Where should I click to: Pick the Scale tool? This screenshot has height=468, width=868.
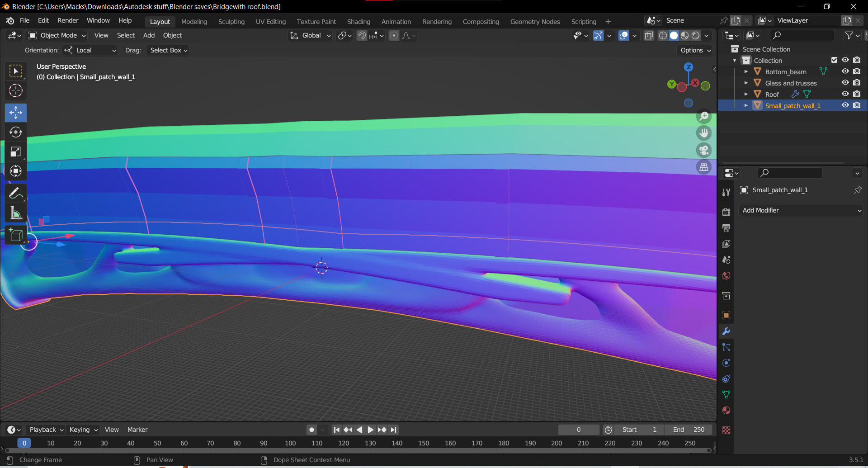pos(16,151)
